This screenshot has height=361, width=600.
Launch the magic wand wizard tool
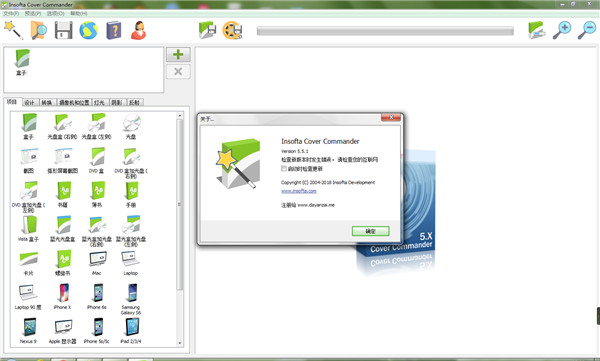click(13, 30)
